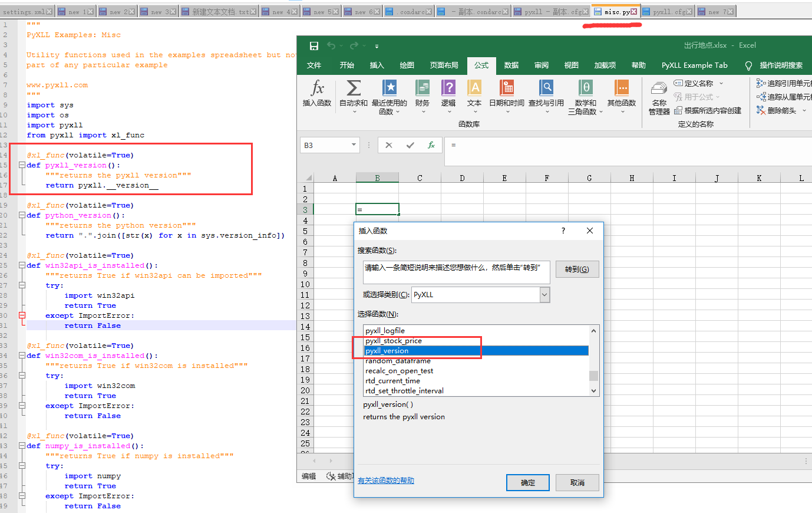Click the 插入函数 fx ribbon icon
The image size is (812, 513).
(x=317, y=88)
